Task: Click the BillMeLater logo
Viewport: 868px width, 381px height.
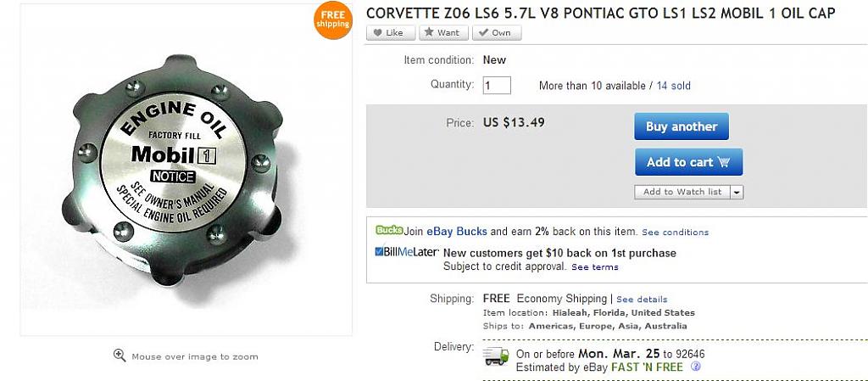Action: 407,252
